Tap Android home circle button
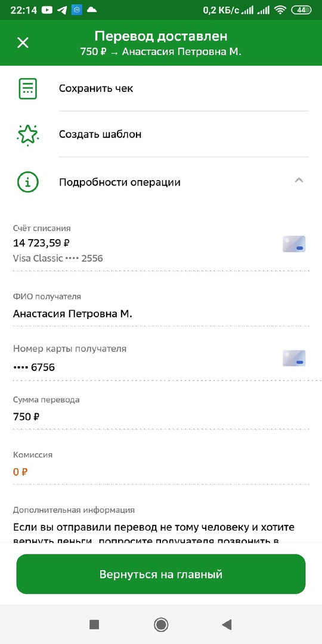The height and width of the screenshot is (644, 322). [x=160, y=625]
